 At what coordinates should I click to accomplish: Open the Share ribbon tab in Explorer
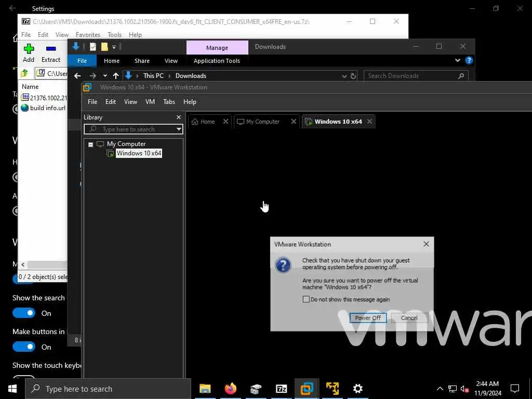point(142,61)
